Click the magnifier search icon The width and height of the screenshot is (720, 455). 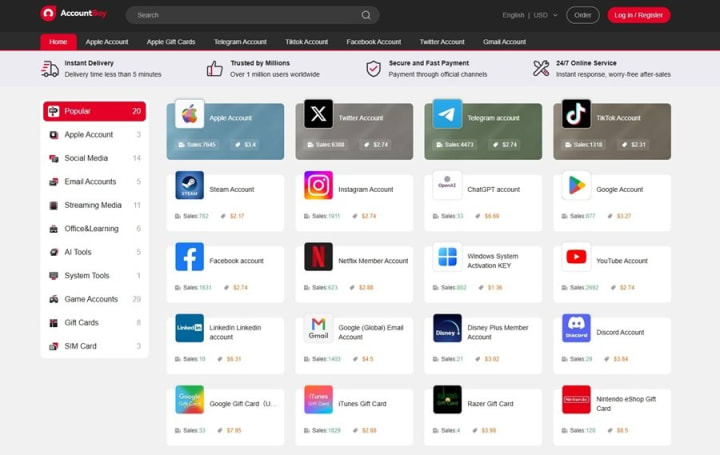click(x=366, y=15)
